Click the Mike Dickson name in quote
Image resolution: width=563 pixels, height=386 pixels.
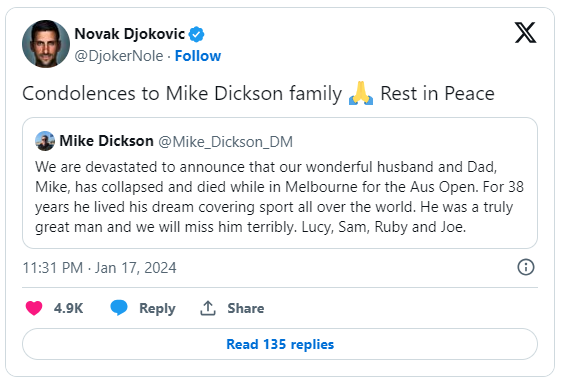tap(106, 141)
